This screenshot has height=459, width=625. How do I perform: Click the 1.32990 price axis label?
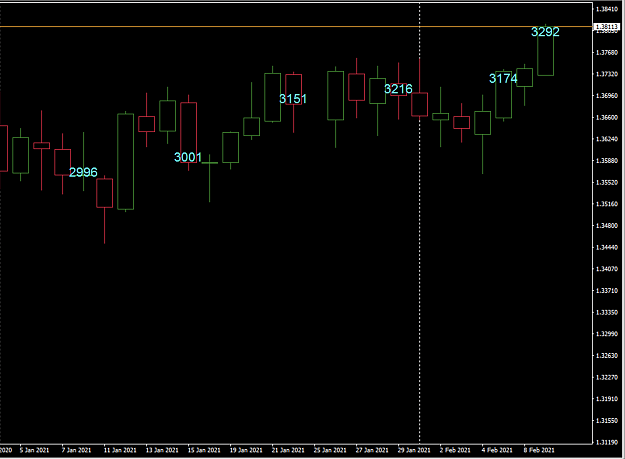[x=607, y=334]
